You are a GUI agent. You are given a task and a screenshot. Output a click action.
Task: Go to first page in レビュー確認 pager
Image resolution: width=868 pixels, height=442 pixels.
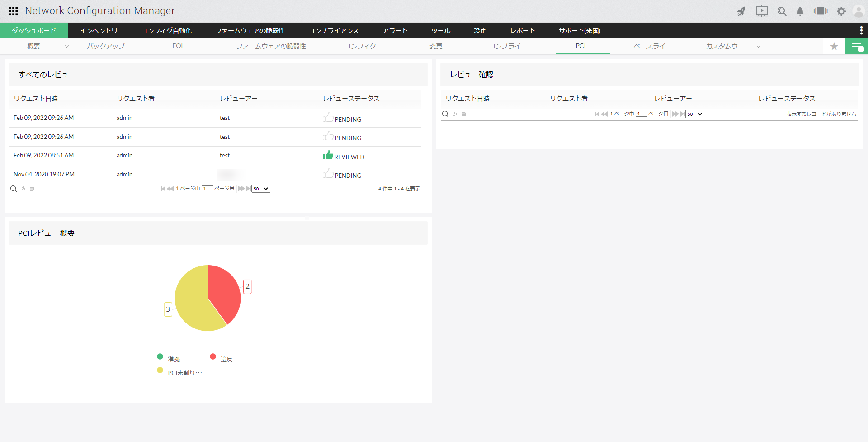(x=597, y=114)
